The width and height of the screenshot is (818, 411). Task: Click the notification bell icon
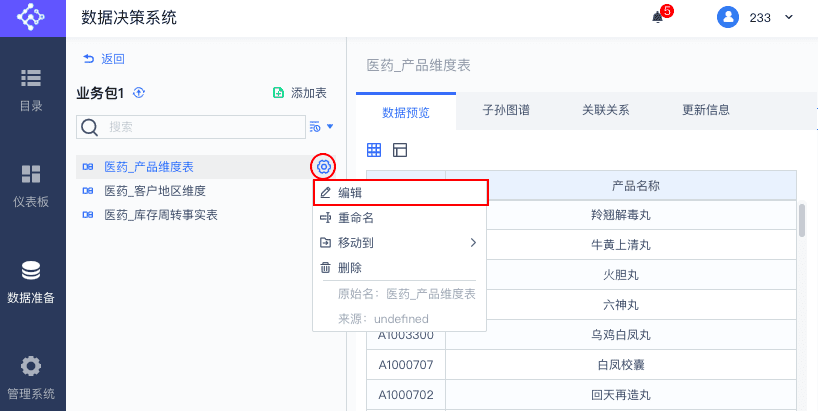click(657, 17)
